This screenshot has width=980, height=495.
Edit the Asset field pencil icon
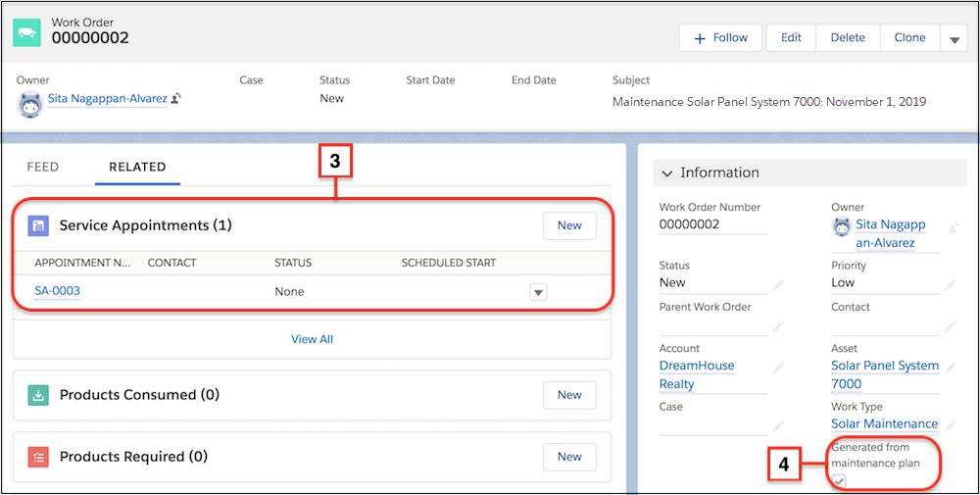coord(950,368)
